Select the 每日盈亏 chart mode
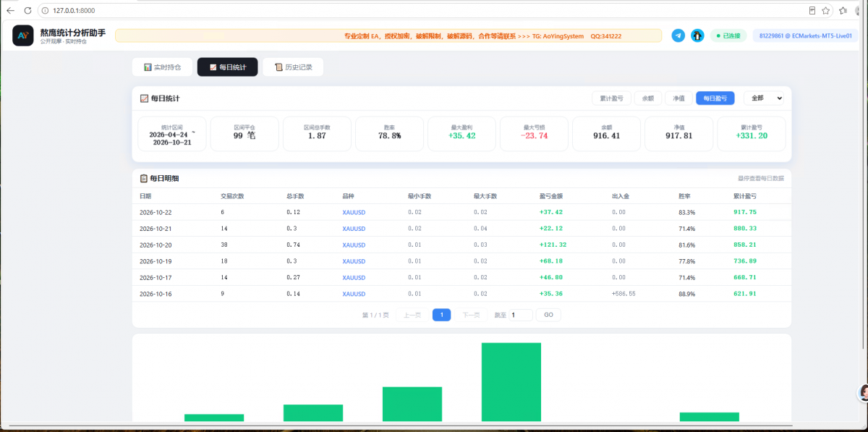Viewport: 868px width, 432px height. coord(715,98)
